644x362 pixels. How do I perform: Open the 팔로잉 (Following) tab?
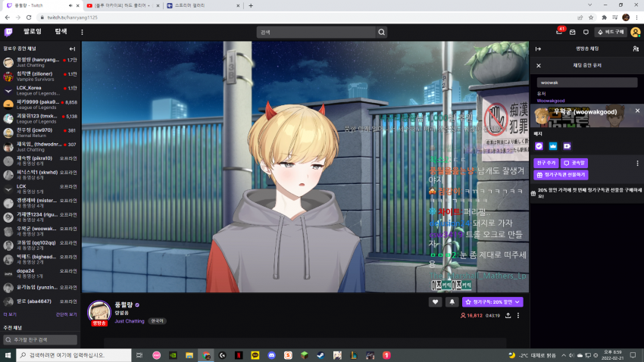(33, 32)
